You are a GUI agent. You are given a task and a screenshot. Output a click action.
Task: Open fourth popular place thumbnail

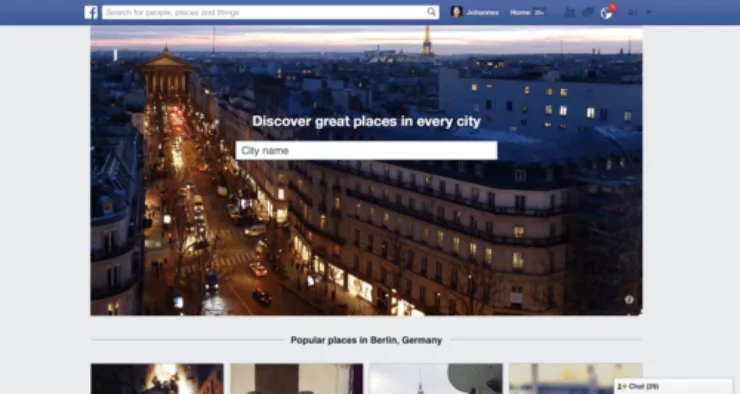pos(576,378)
